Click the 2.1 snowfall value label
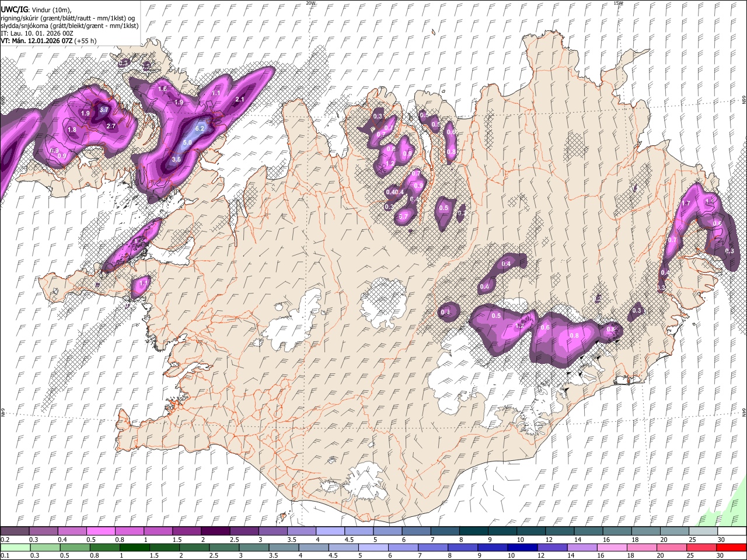The height and width of the screenshot is (560, 747). tap(240, 100)
